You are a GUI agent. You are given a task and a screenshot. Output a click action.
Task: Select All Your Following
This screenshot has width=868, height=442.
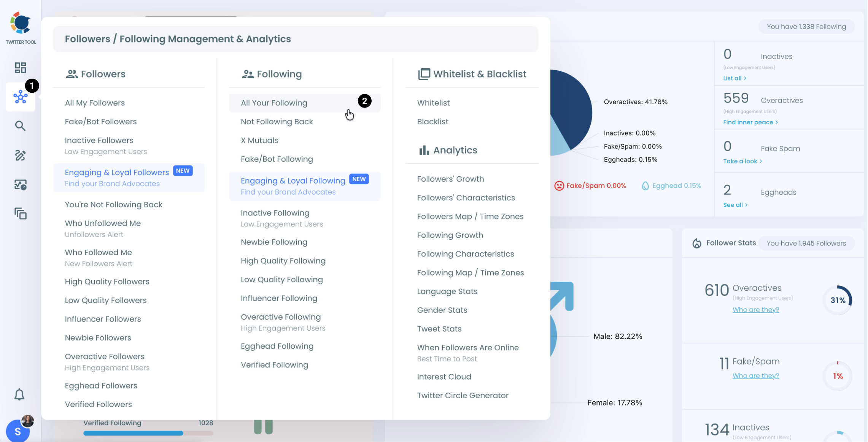[x=305, y=103]
